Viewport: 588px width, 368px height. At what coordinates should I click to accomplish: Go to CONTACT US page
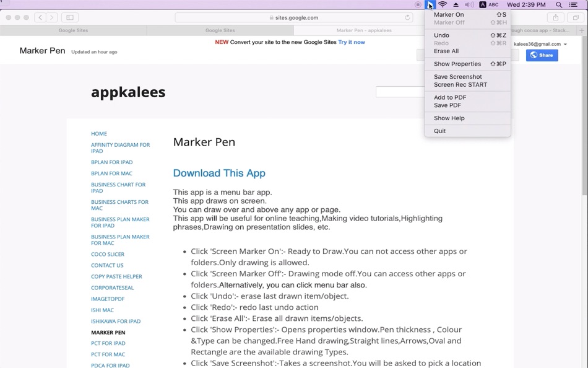pos(107,266)
